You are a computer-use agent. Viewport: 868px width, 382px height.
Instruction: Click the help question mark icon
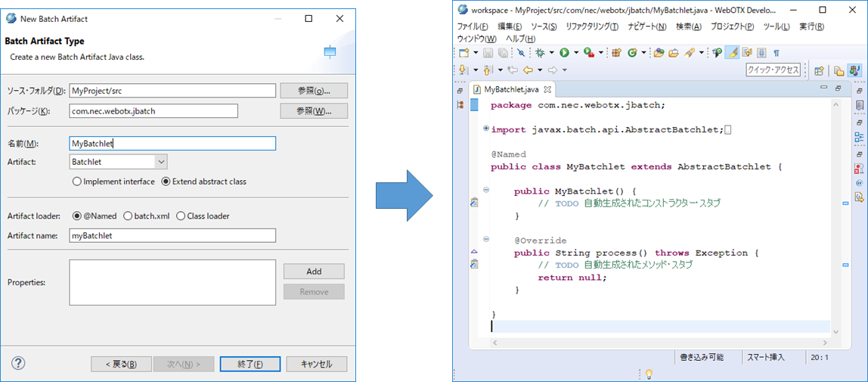click(x=18, y=363)
